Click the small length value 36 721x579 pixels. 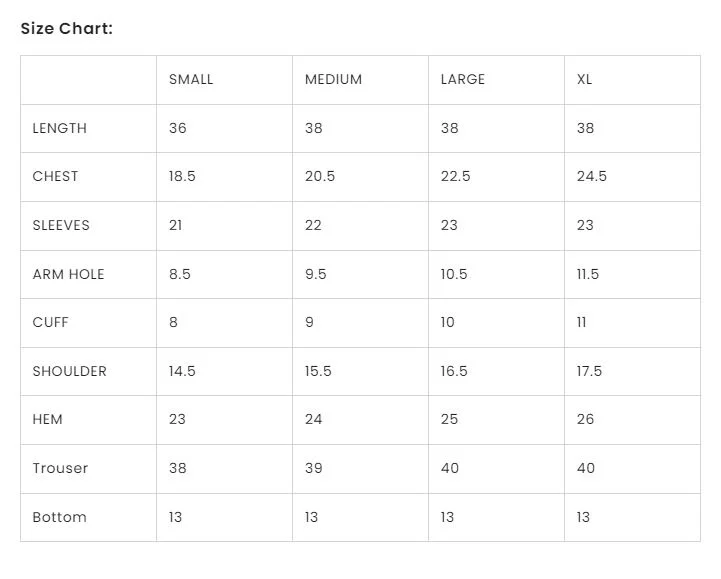pyautogui.click(x=178, y=128)
